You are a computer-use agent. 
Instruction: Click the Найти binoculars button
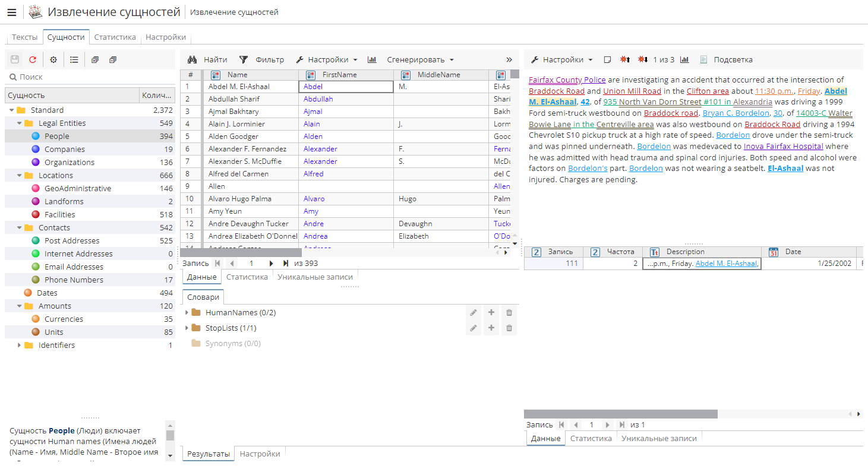tap(207, 60)
